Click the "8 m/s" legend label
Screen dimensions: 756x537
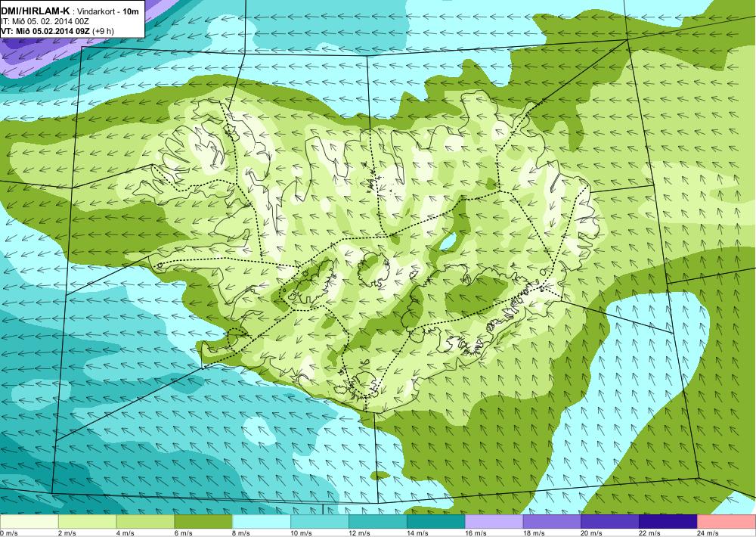[242, 533]
